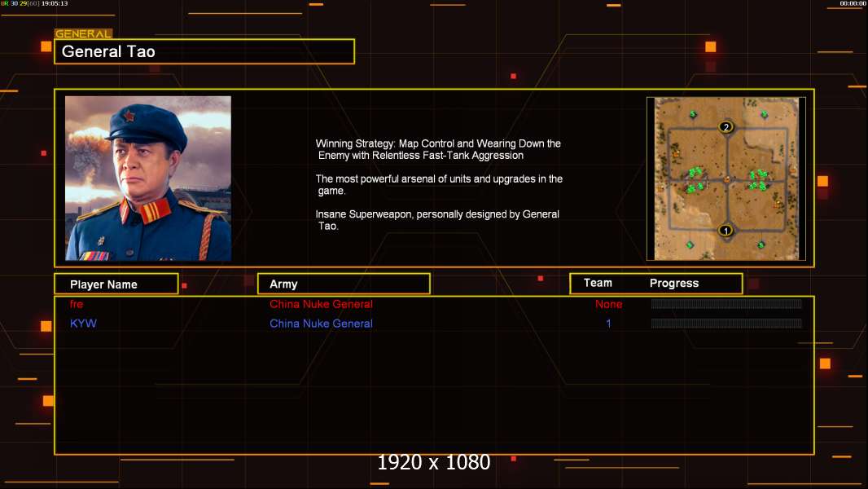This screenshot has height=489, width=868.
Task: Click the most powerful arsenal text
Action: click(x=439, y=184)
